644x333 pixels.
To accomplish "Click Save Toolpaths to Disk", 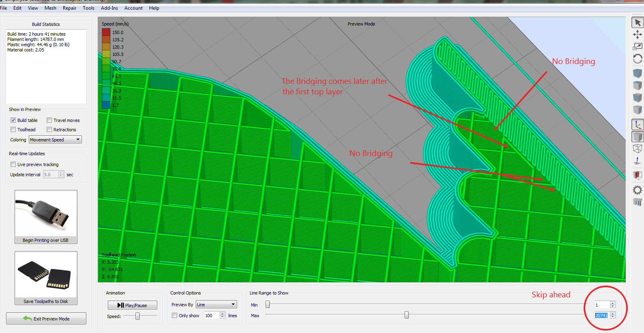I will (x=46, y=278).
